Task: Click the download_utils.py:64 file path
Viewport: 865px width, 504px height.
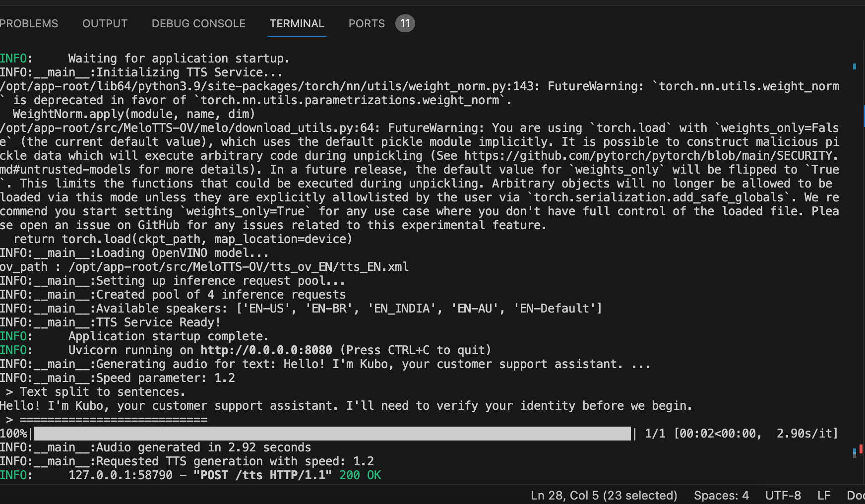Action: (190, 128)
